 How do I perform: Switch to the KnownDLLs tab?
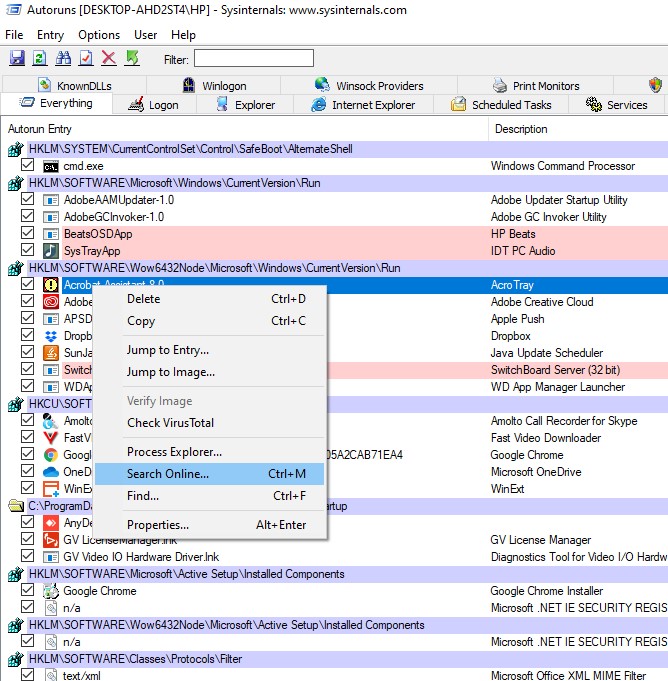tap(75, 86)
